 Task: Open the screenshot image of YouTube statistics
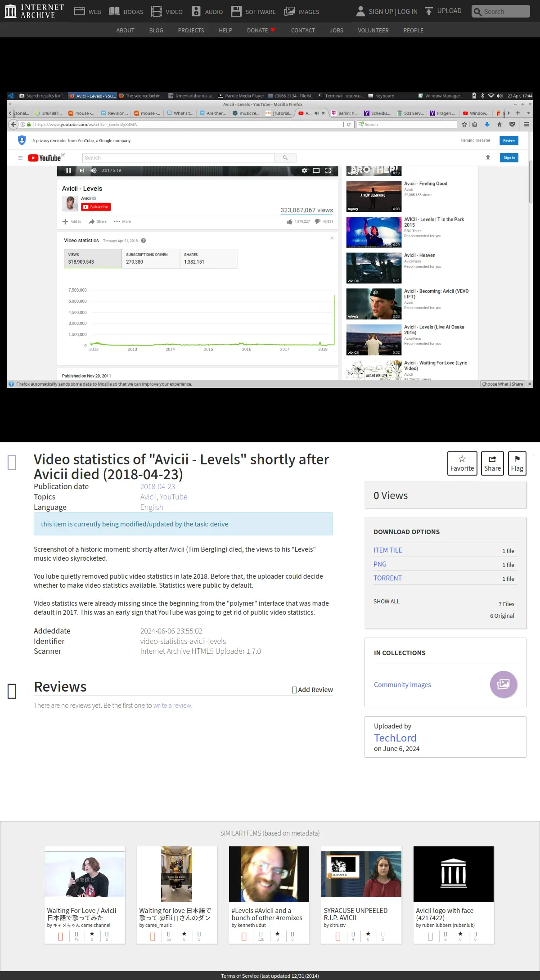[270, 240]
